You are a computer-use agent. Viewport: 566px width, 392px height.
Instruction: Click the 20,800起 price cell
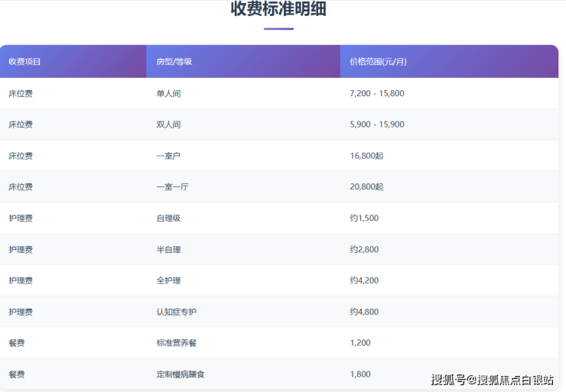pyautogui.click(x=366, y=187)
